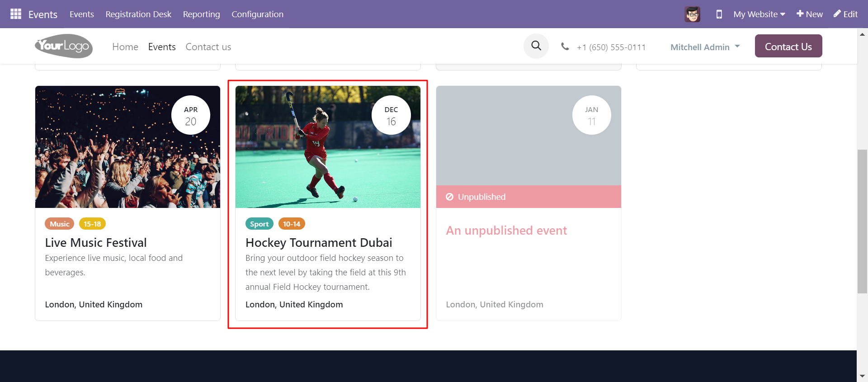
Task: Click the concert crowd thumbnail image
Action: click(127, 147)
